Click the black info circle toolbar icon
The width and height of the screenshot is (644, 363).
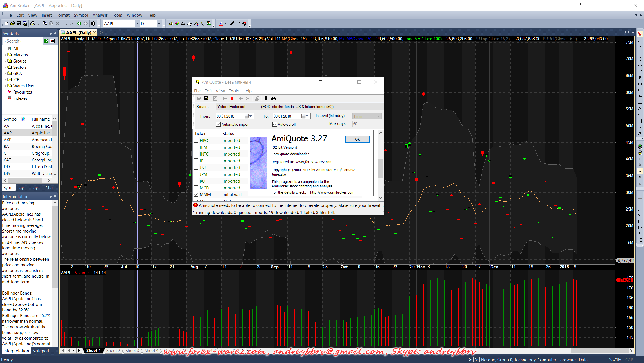coord(93,24)
